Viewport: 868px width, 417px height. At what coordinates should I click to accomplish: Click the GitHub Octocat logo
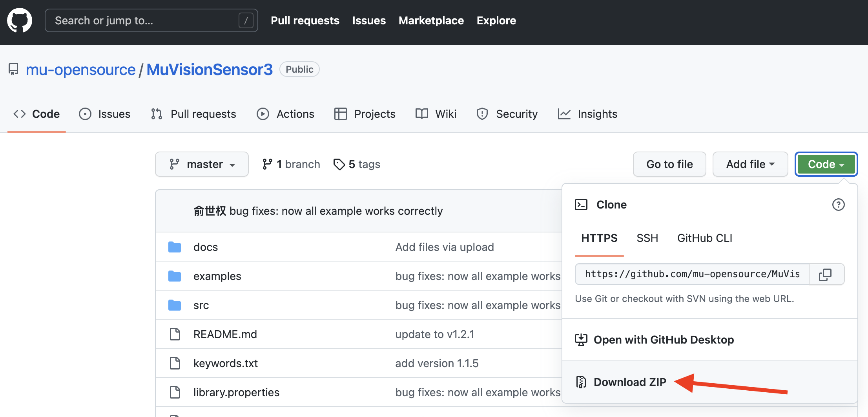(20, 20)
